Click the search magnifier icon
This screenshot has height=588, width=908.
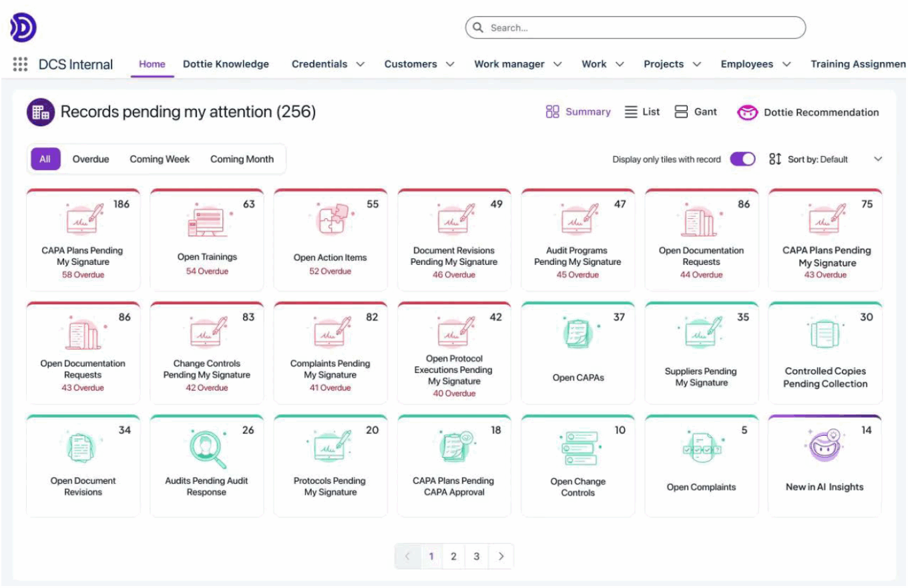tap(478, 27)
